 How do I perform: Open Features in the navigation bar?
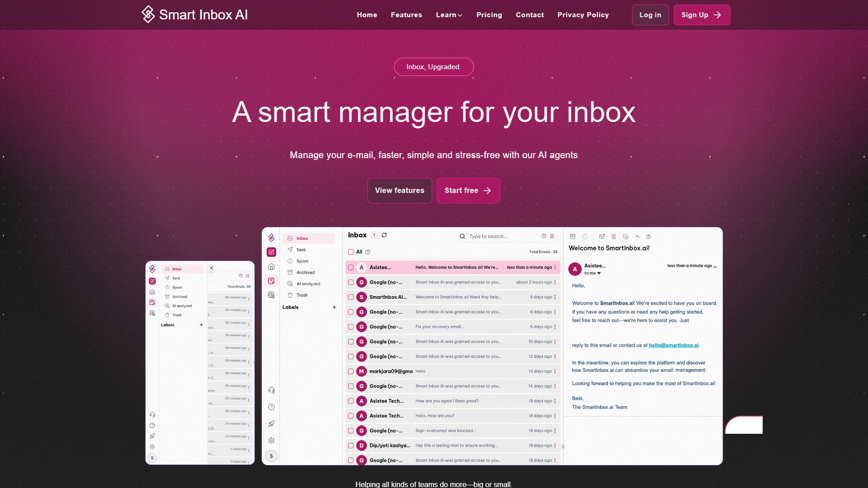406,15
